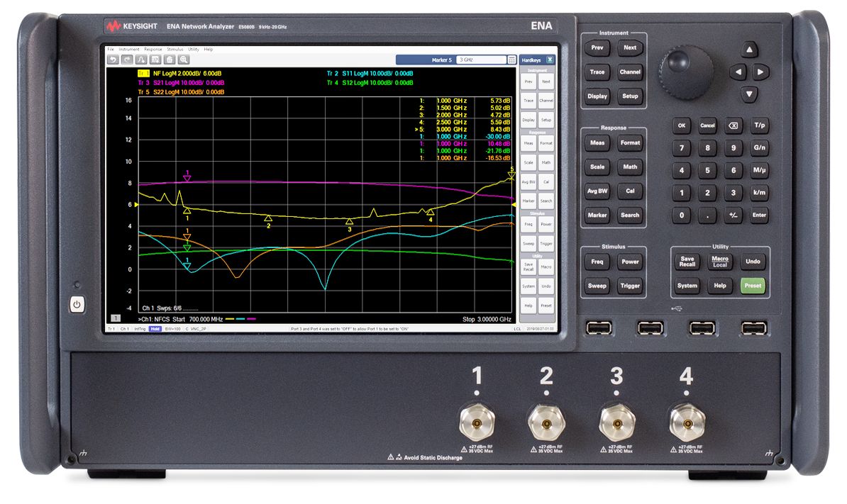This screenshot has width=847, height=504.
Task: Open the numeric keypad icon beside Marker 5 field
Action: tap(512, 60)
